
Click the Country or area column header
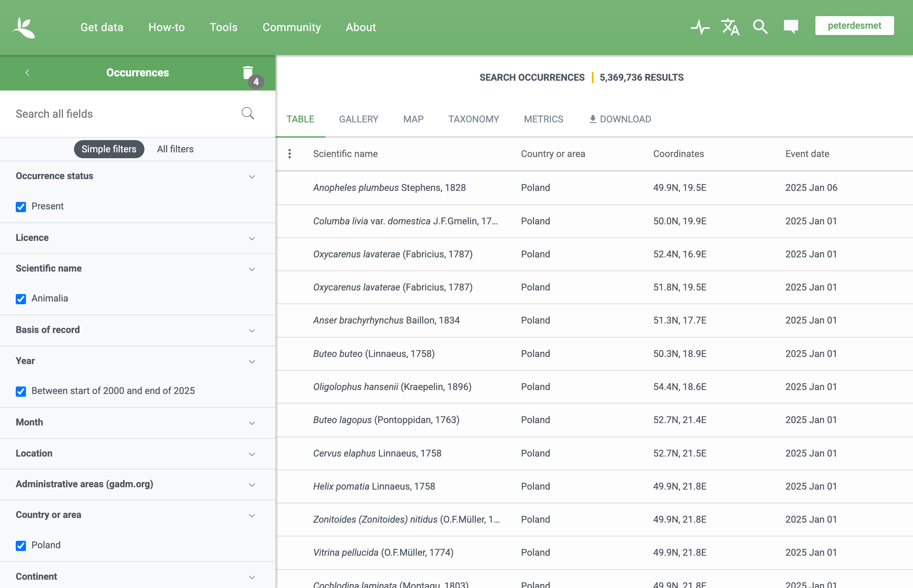(553, 154)
